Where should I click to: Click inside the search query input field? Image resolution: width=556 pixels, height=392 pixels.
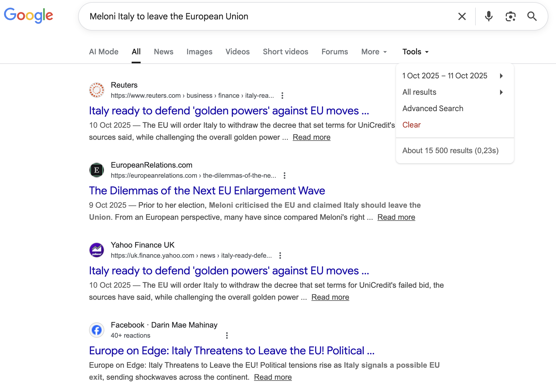[246, 16]
